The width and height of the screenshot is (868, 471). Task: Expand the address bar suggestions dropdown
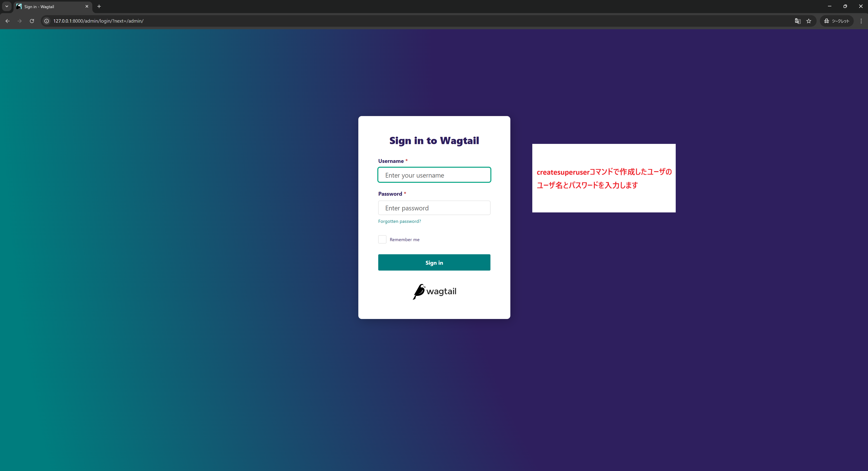tap(6, 6)
